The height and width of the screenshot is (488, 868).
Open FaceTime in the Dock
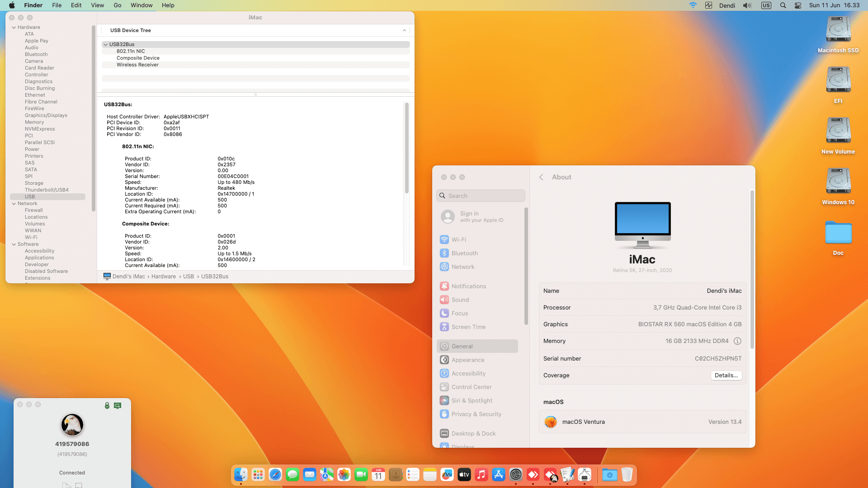click(361, 475)
